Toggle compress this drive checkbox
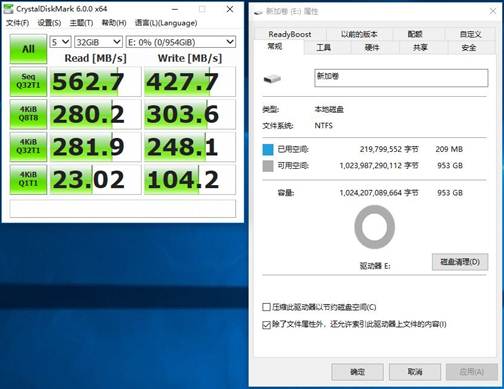504x389 pixels. pyautogui.click(x=266, y=307)
